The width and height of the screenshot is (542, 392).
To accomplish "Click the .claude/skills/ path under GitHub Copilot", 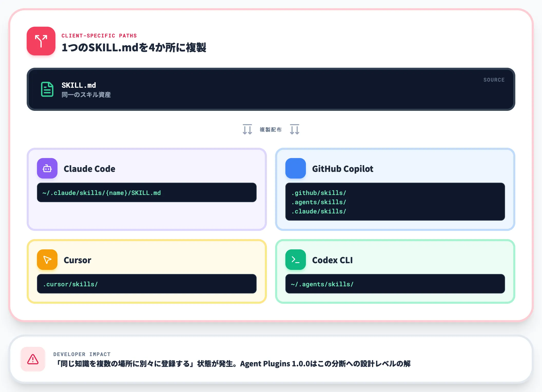I will click(x=319, y=211).
